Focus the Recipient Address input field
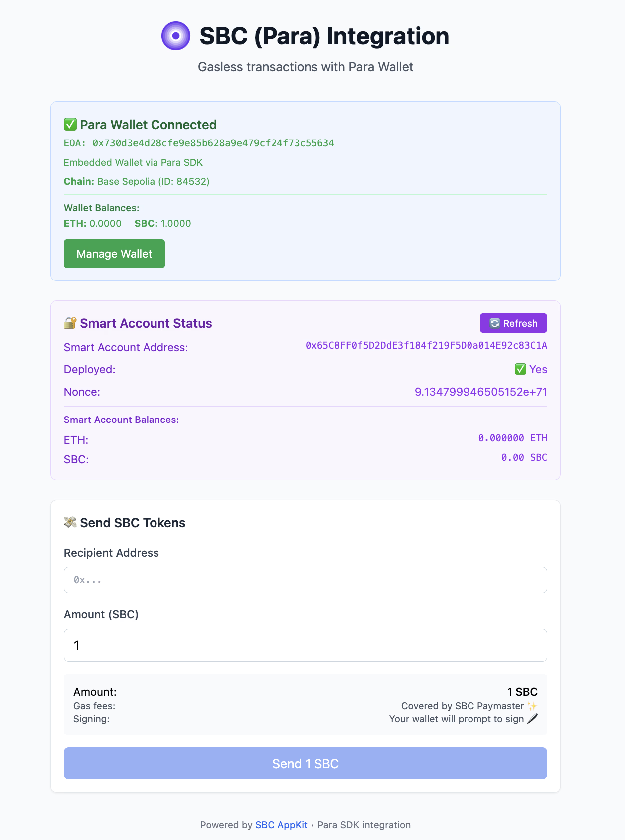The height and width of the screenshot is (840, 625). 305,580
